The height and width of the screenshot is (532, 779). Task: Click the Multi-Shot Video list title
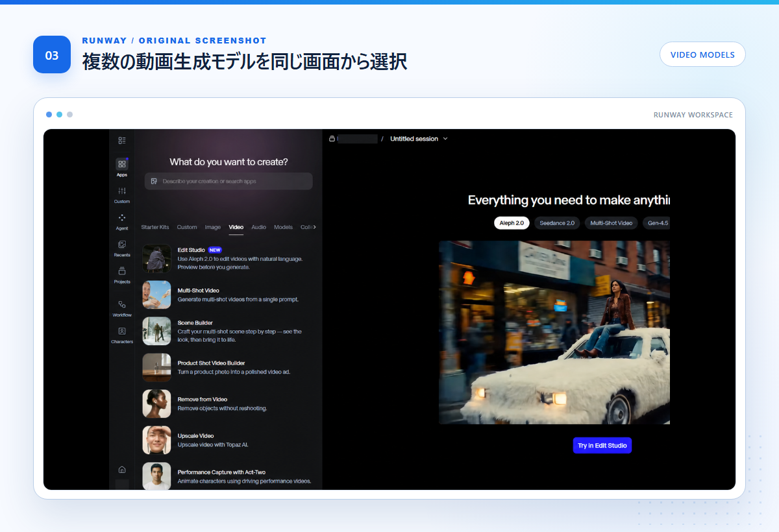(199, 291)
